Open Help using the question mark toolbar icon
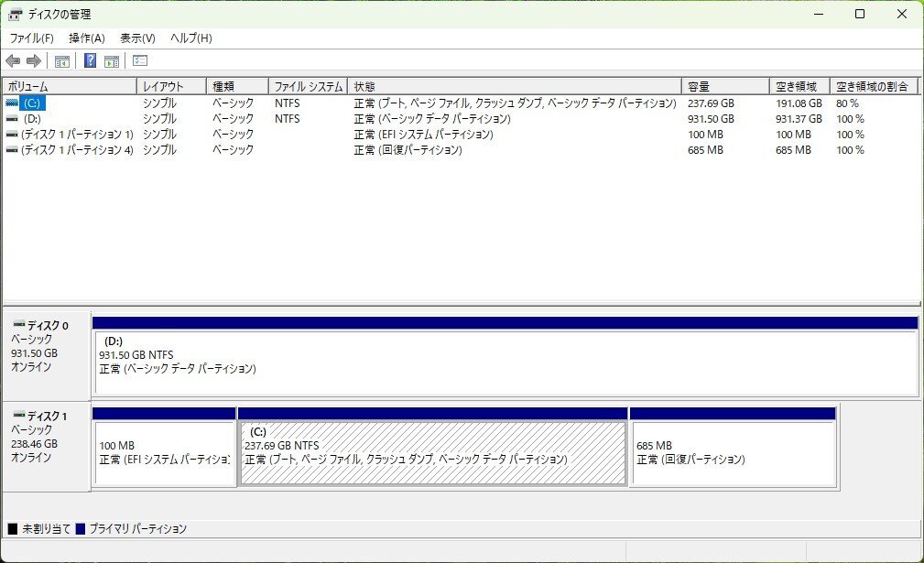The width and height of the screenshot is (924, 563). 89,60
